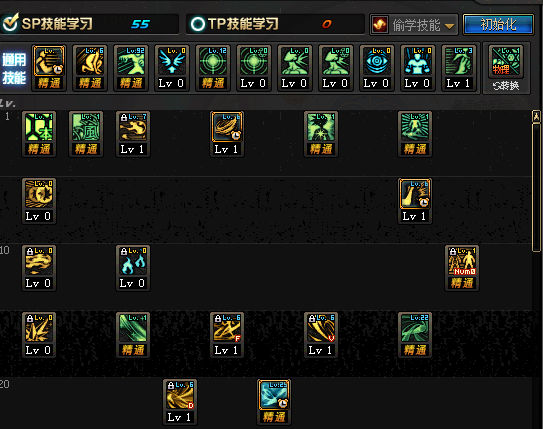The height and width of the screenshot is (429, 543).
Task: Select the wind kanji skill icon
Action: click(86, 127)
